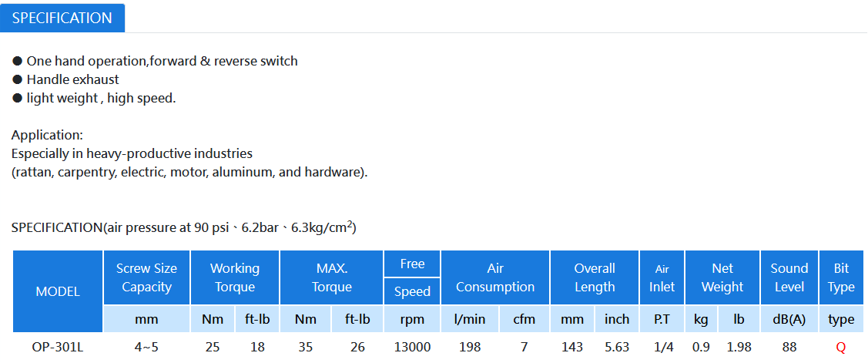This screenshot has height=363, width=868.
Task: Select the MAX. Torque header cell
Action: point(332,277)
